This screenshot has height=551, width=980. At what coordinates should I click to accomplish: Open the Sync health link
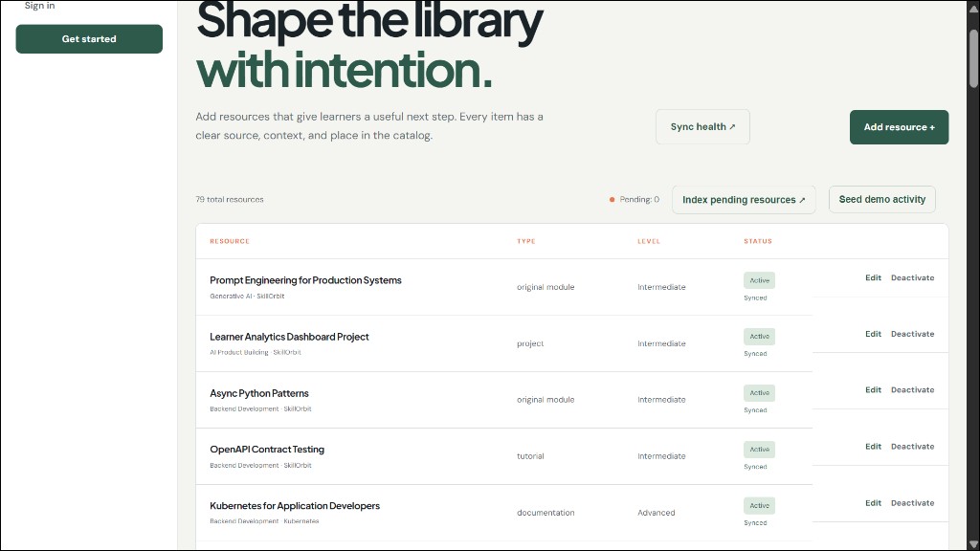click(702, 127)
